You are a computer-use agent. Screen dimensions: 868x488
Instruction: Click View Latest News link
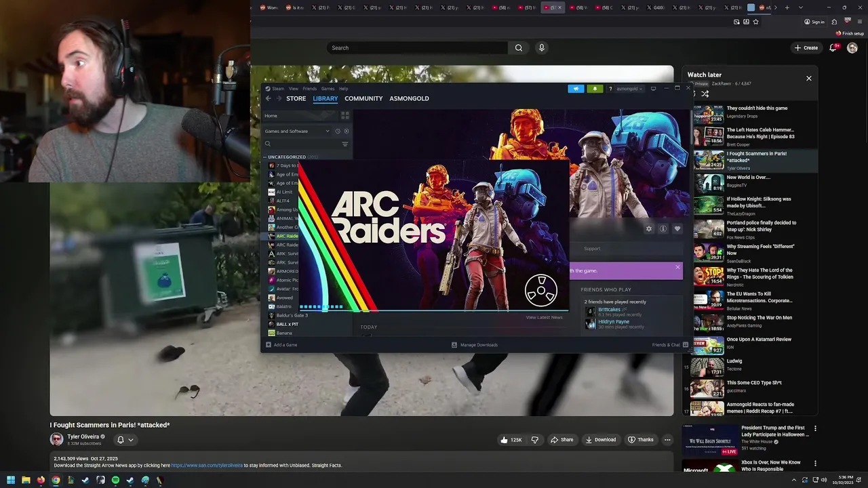coord(544,317)
